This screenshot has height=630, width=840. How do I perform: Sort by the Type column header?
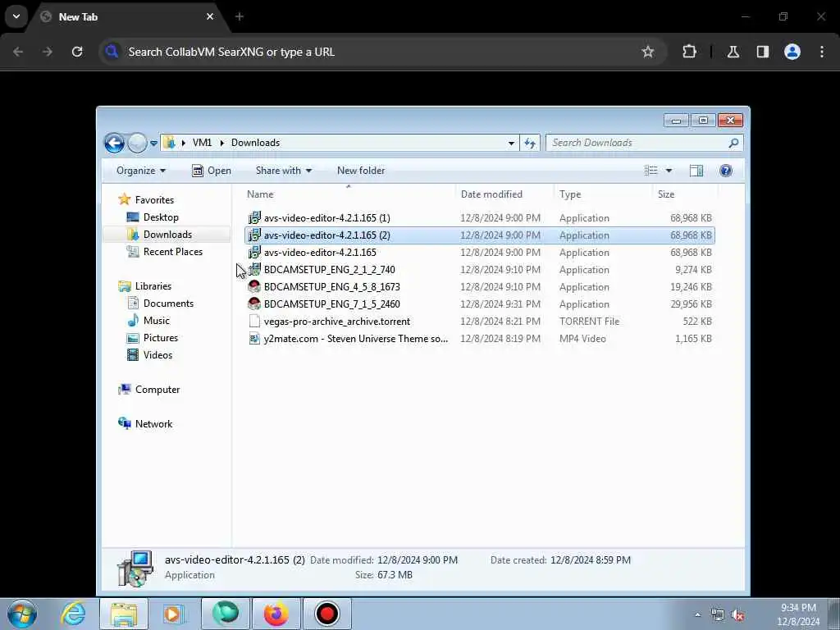pos(603,194)
